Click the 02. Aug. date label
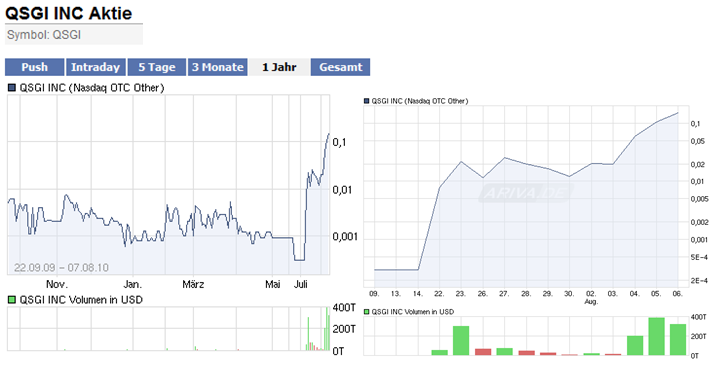Image resolution: width=719 pixels, height=365 pixels. 591,297
